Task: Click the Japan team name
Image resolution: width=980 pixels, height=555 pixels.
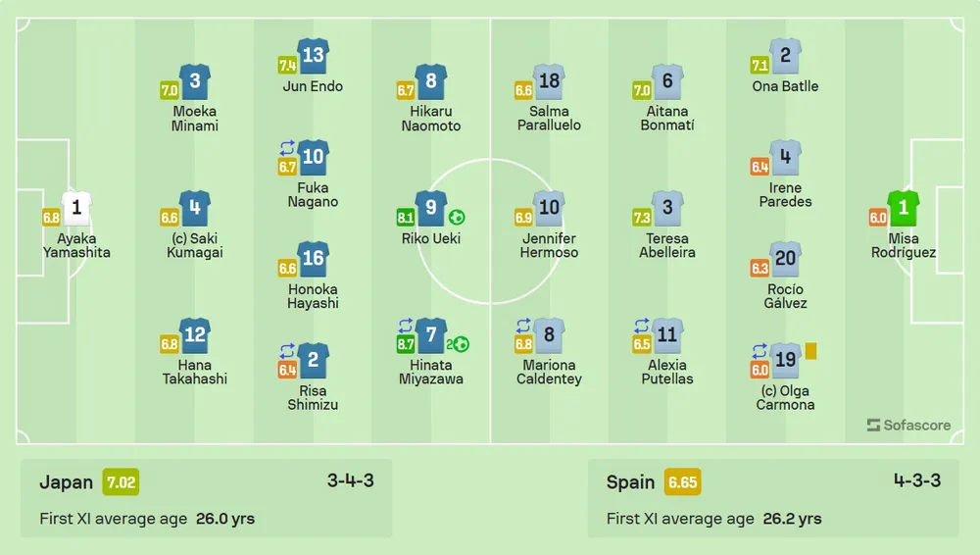Action: pos(67,481)
